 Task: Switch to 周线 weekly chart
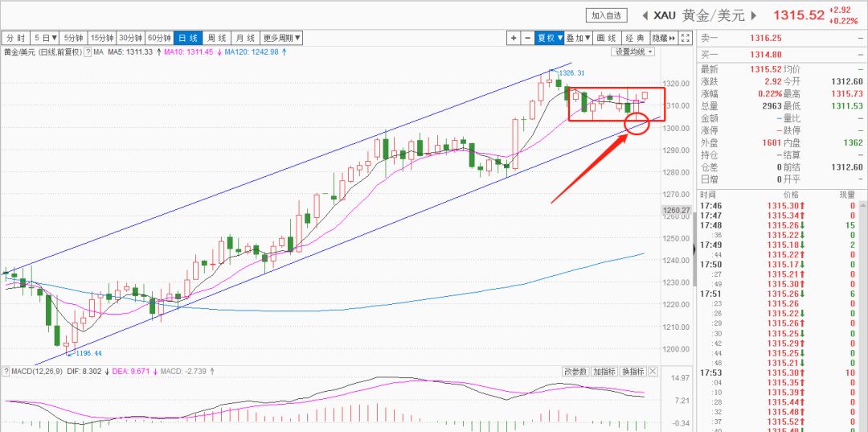[x=216, y=39]
